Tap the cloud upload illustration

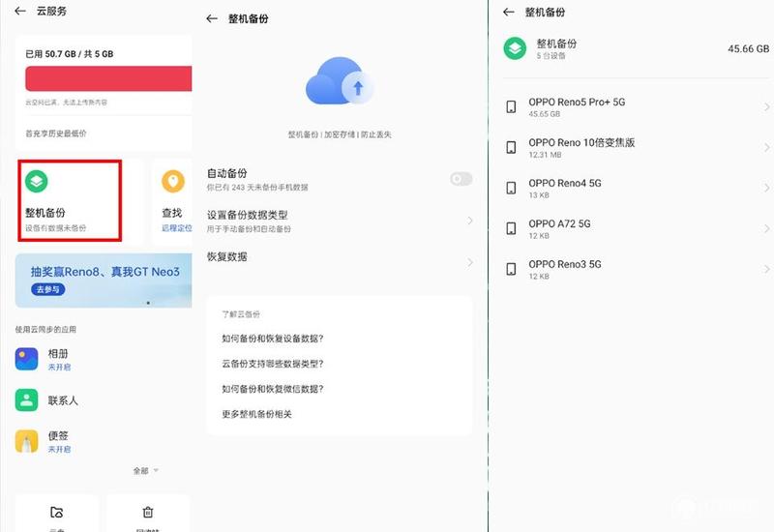340,81
